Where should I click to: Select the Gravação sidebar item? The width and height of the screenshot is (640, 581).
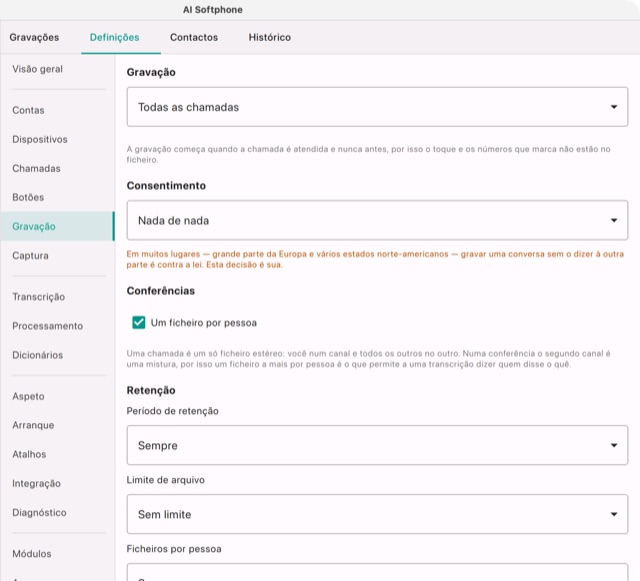[x=58, y=226]
